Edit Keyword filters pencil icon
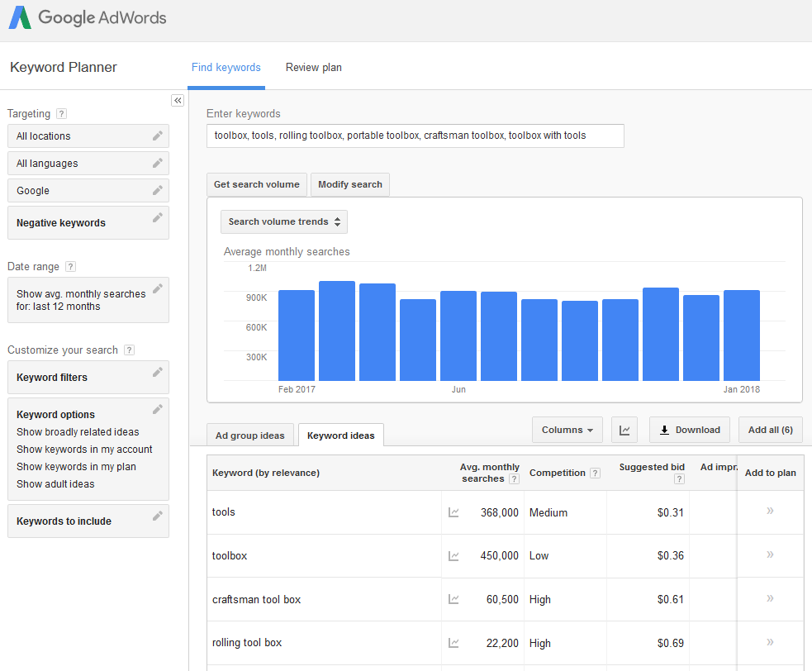 pos(158,372)
